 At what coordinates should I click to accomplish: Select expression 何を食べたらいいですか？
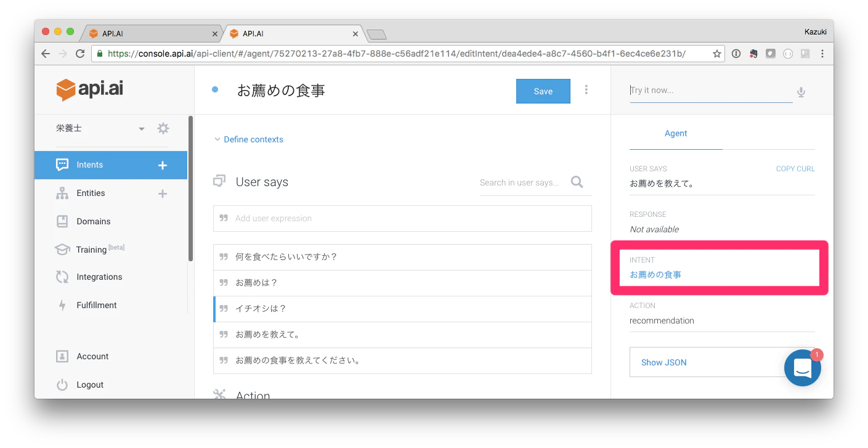tap(402, 257)
